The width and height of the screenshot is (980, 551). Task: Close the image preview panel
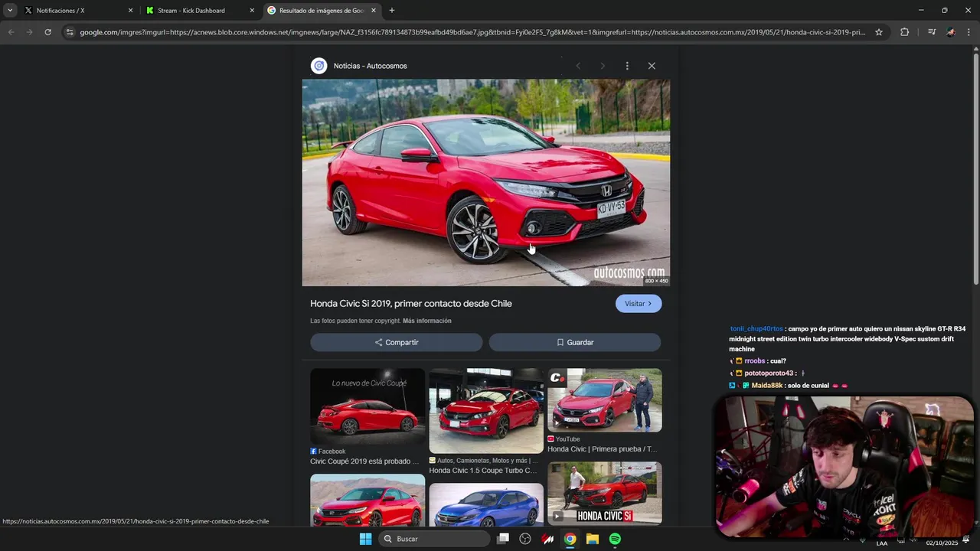[x=652, y=66]
